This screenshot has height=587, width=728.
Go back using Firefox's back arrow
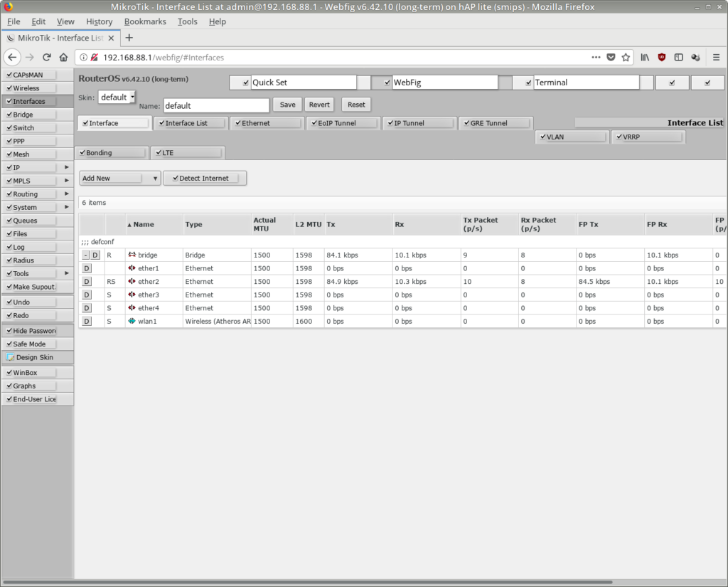12,57
